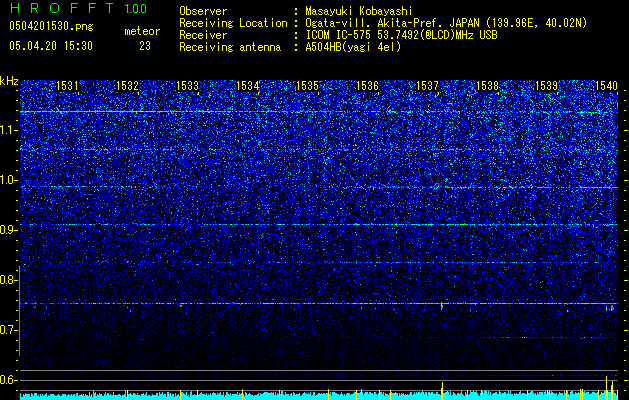
Task: Click the HROFFT 1.0.0 title text
Action: [x=78, y=8]
